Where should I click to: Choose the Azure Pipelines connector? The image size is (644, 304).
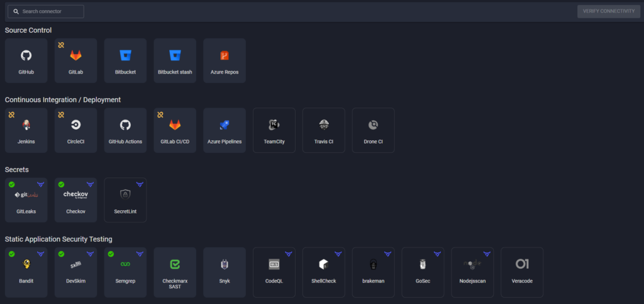(225, 130)
